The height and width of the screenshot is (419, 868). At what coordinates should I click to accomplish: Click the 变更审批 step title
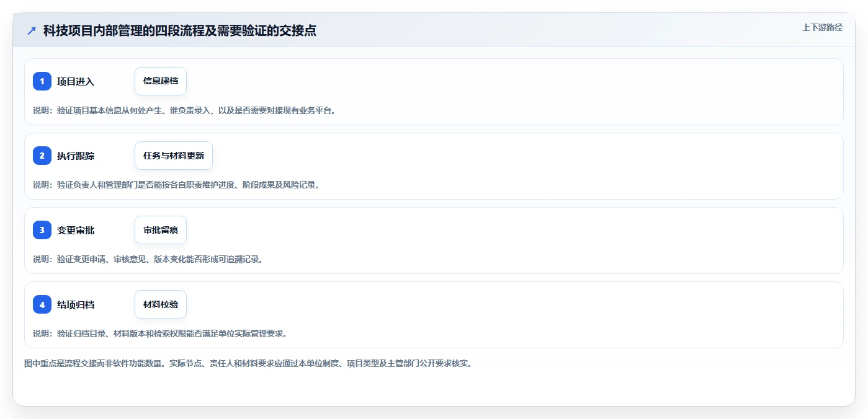(x=76, y=230)
